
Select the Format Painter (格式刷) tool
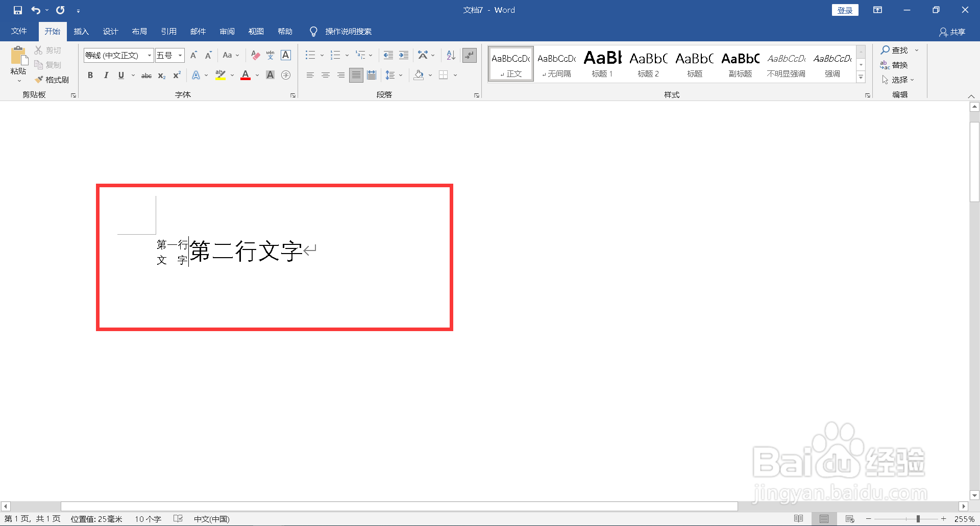52,80
